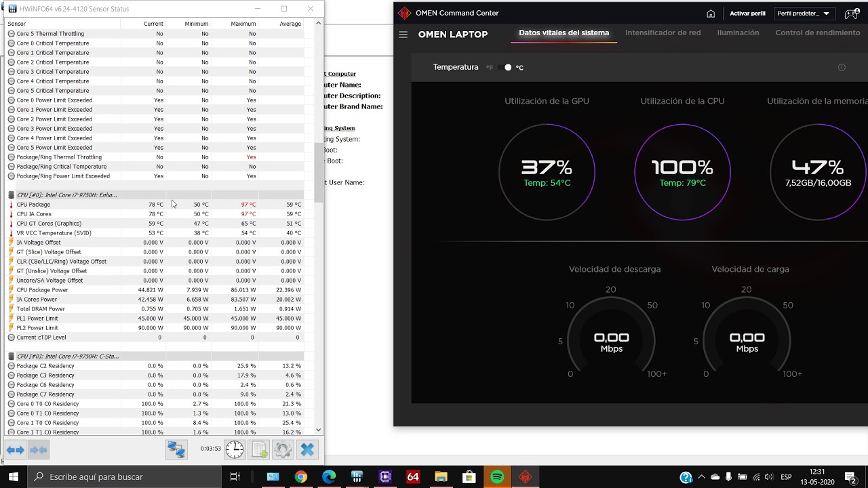The width and height of the screenshot is (868, 488).
Task: Show hidden tray icons chevron
Action: click(x=701, y=477)
